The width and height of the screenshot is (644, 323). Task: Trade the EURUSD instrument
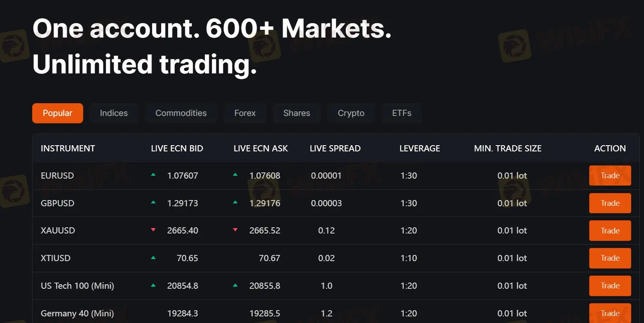pos(610,175)
